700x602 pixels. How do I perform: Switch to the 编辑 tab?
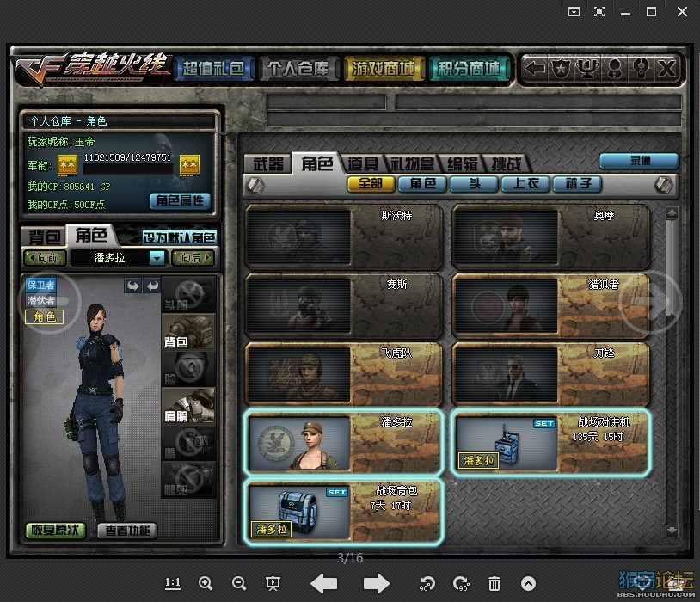coord(463,164)
